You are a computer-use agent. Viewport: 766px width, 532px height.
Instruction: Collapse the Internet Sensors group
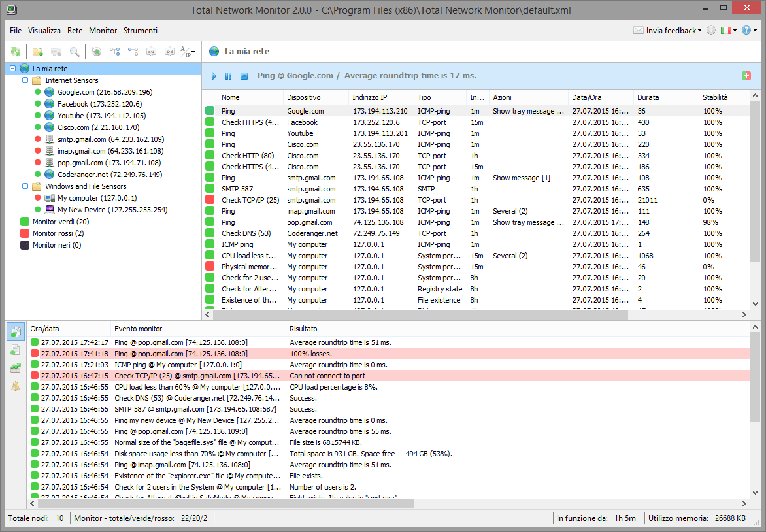click(x=25, y=80)
